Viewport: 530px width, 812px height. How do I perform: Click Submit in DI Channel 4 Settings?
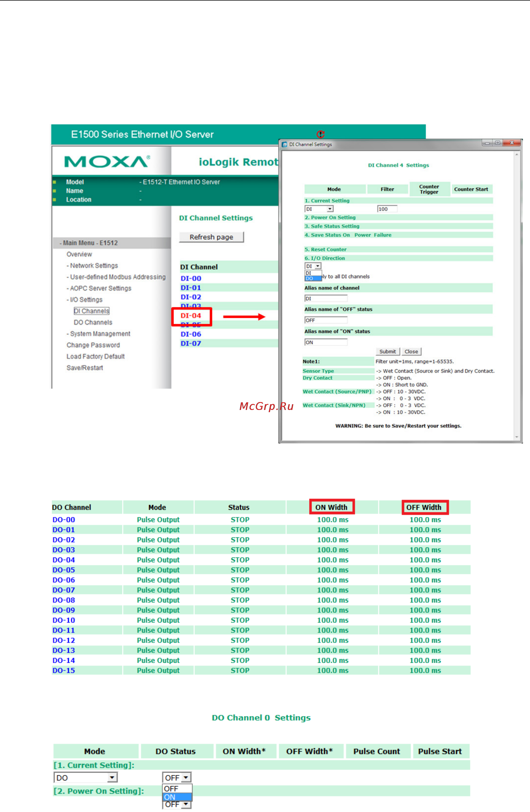[x=388, y=351]
